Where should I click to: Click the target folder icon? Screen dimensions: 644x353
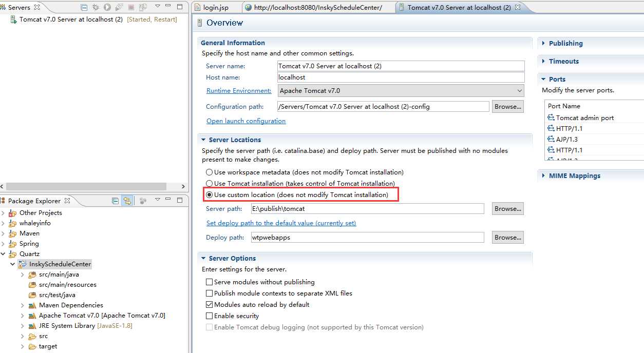[32, 346]
